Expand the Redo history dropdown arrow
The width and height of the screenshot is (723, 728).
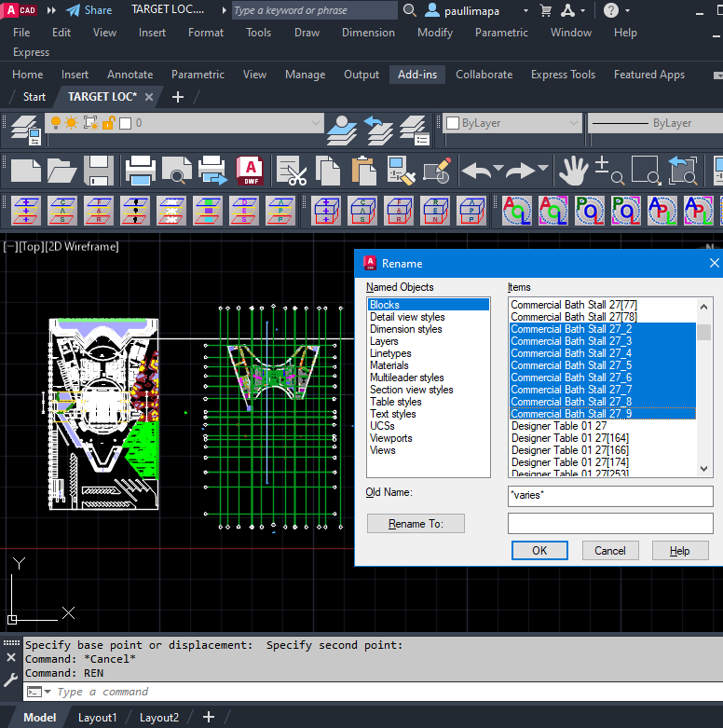(543, 168)
